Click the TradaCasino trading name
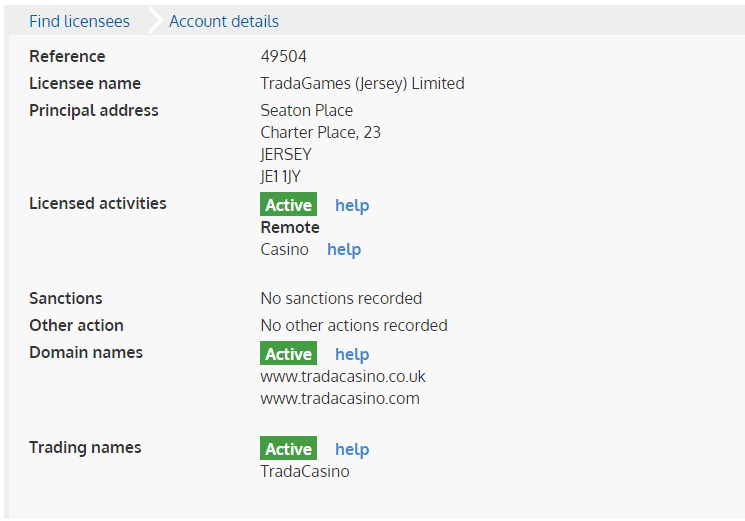This screenshot has width=745, height=521. tap(305, 472)
